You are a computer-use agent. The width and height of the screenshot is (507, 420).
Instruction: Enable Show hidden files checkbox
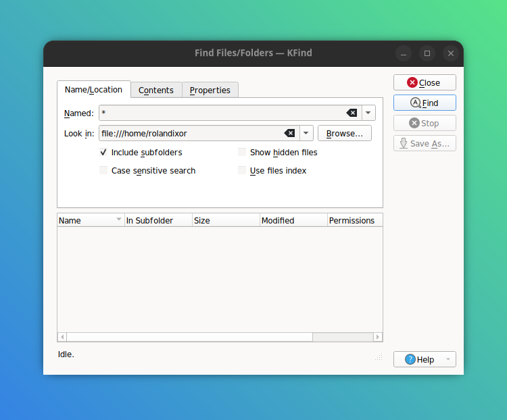242,153
